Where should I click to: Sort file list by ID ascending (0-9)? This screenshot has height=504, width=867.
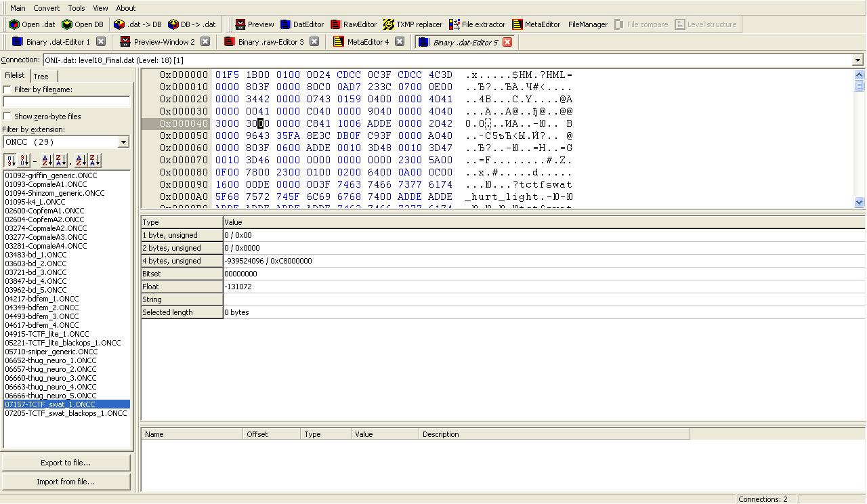[x=10, y=161]
